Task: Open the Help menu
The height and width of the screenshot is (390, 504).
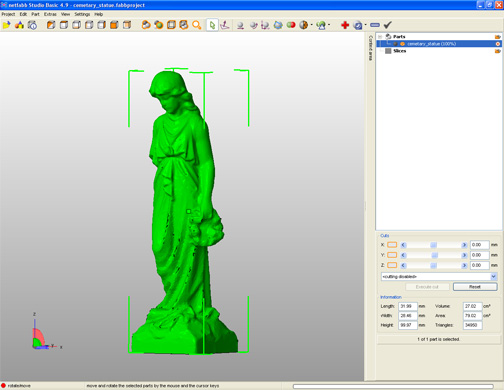Action: (x=98, y=14)
